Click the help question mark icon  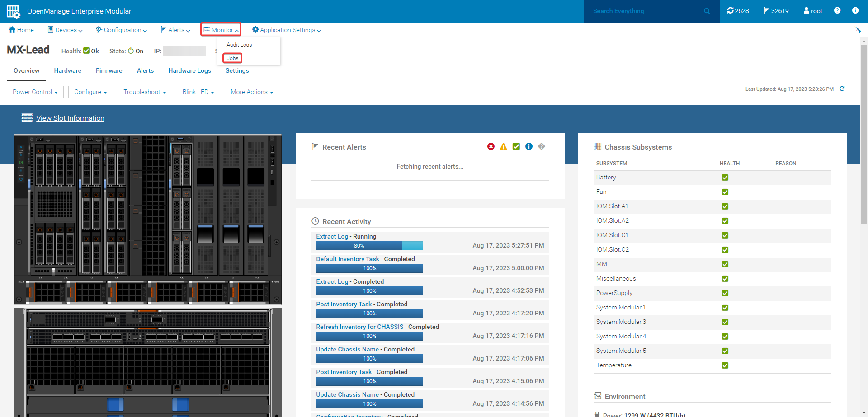pos(837,10)
